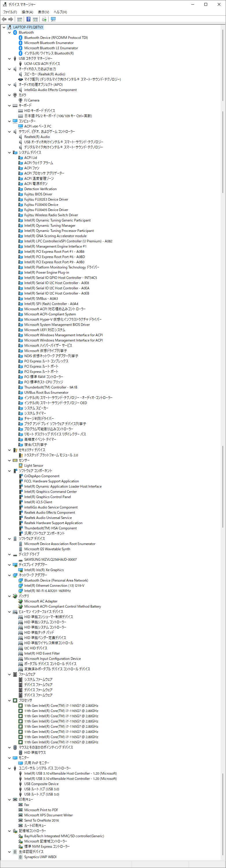Open the 表示(V) menu
The height and width of the screenshot is (868, 226).
click(x=43, y=12)
